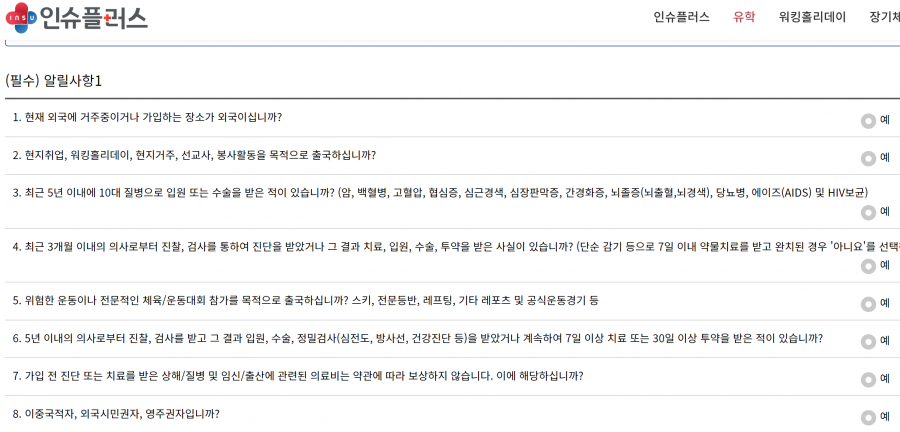The width and height of the screenshot is (900, 432).
Task: Click question 6 text about 정밀검사
Action: pyautogui.click(x=418, y=338)
